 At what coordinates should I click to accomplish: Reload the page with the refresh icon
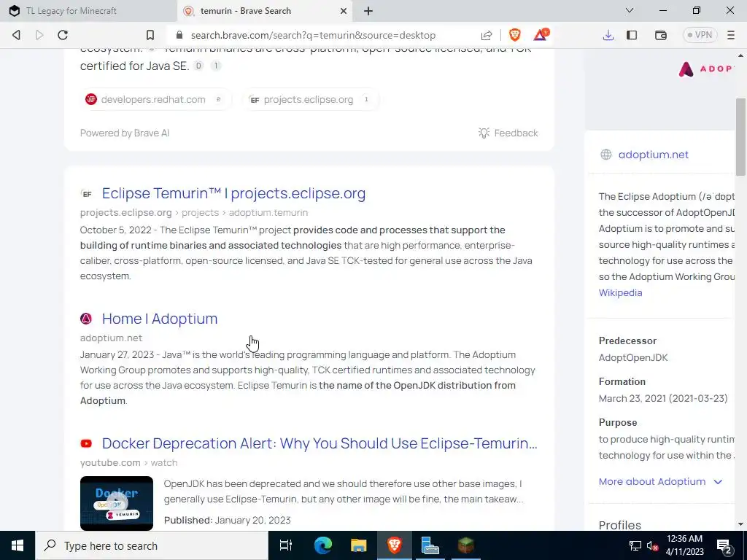click(x=63, y=35)
